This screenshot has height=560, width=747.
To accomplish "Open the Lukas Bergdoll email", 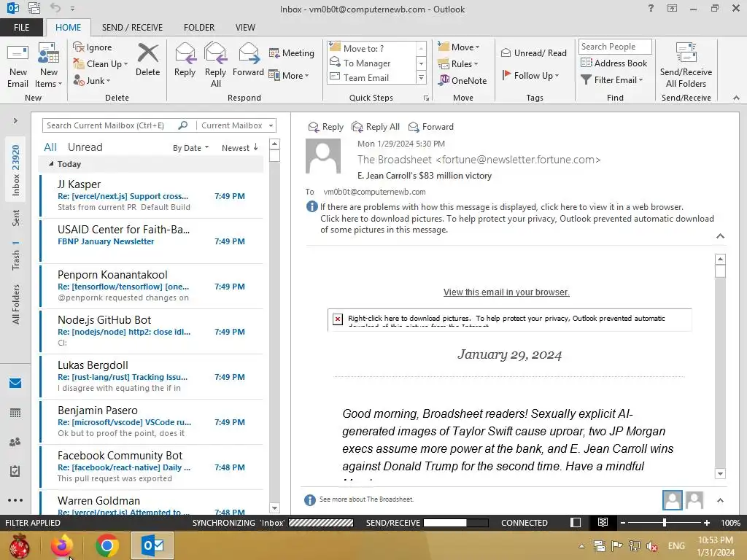I will pos(152,377).
